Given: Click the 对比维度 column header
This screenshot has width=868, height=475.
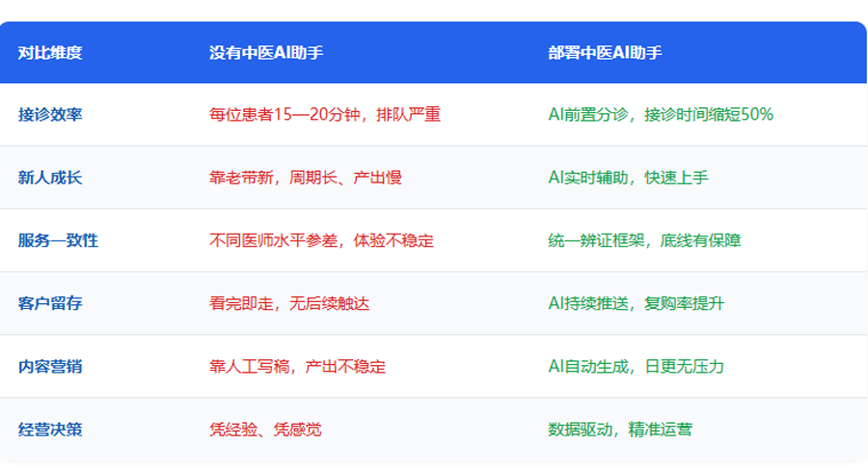Looking at the screenshot, I should click(50, 53).
